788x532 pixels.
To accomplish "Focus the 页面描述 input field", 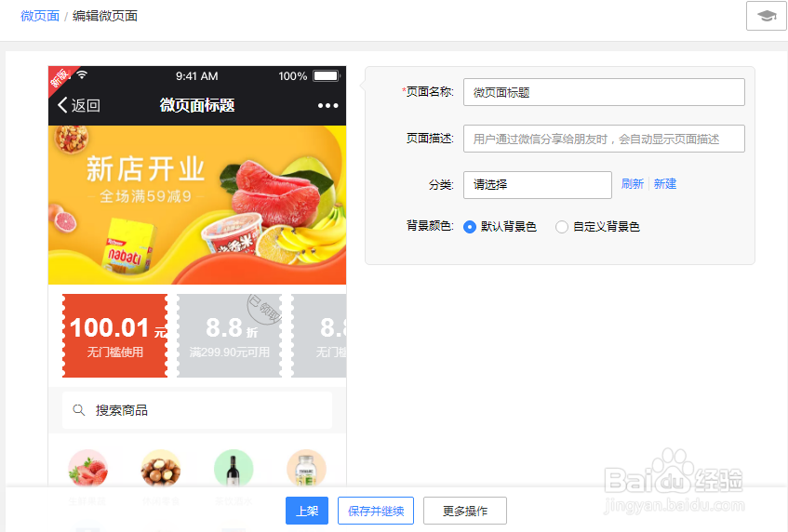I will coord(604,139).
